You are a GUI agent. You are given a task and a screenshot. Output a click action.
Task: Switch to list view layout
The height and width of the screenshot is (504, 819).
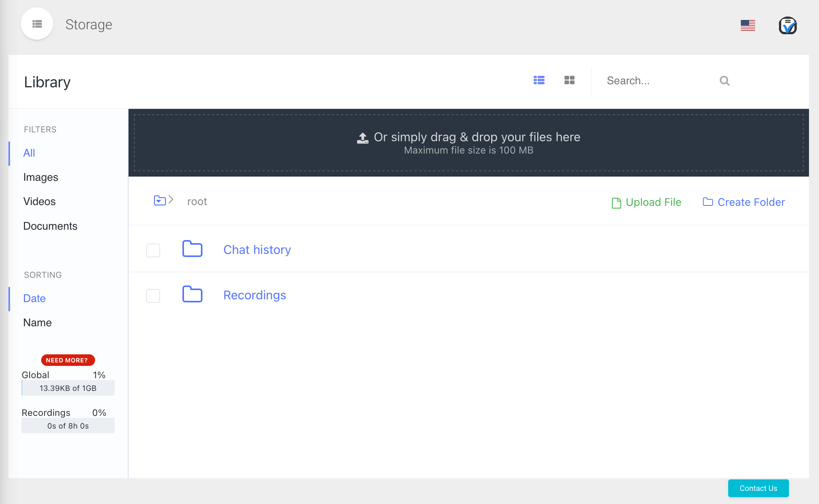point(539,80)
